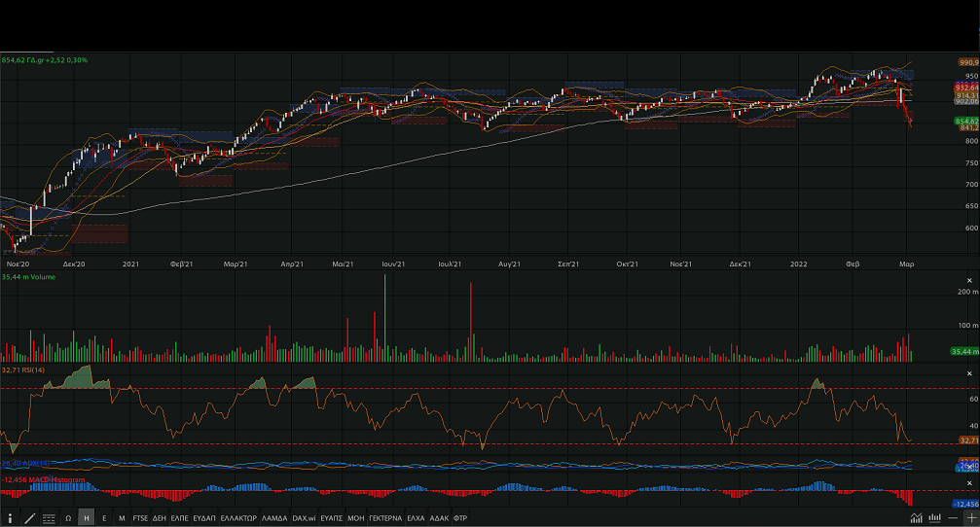Open the FTSE symbol tab
This screenshot has height=527, width=980.
(x=141, y=518)
